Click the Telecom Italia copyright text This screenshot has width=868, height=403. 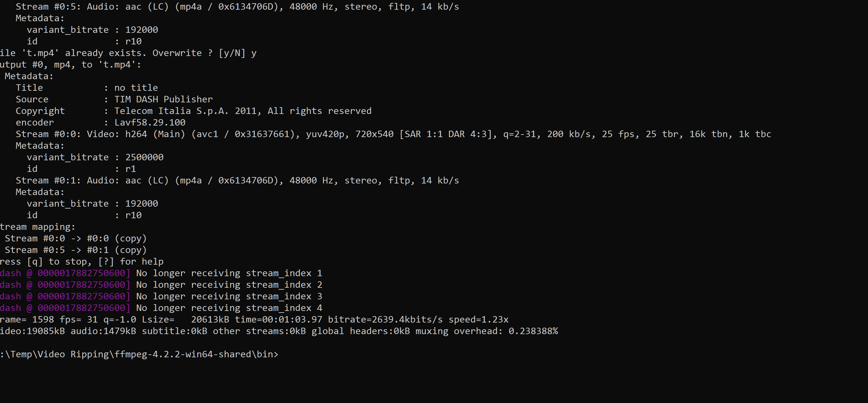(243, 111)
